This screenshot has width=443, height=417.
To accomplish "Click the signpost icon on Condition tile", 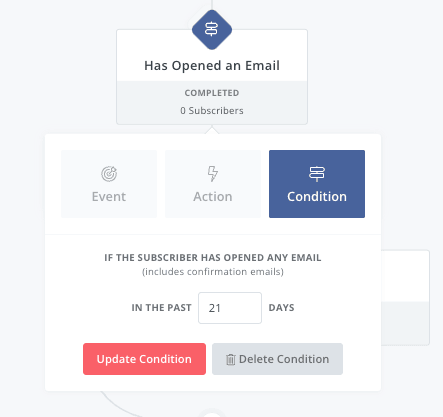I will pos(317,174).
